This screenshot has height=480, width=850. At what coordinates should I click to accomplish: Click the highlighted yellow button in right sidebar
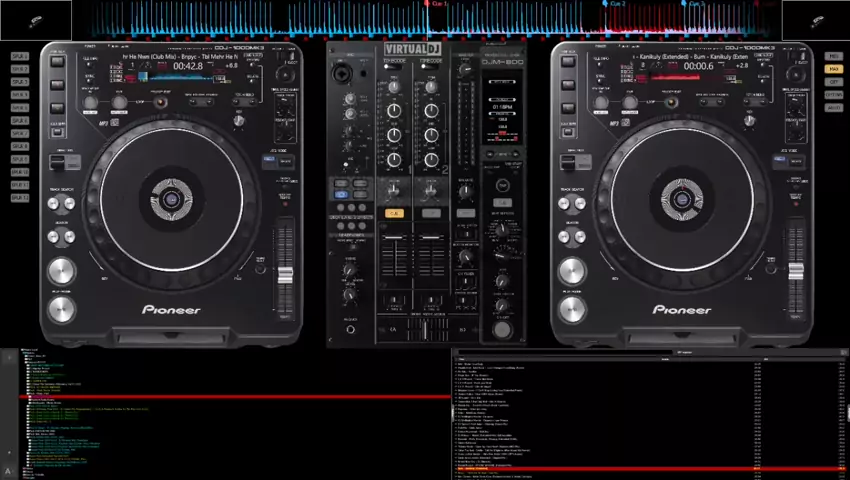coord(833,69)
